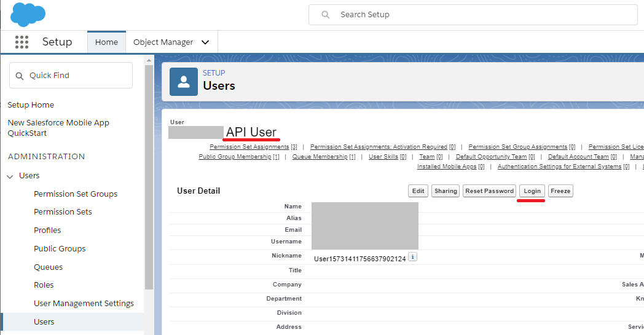Click the Users page header icon
Viewport: 644px width, 335px height.
point(184,82)
